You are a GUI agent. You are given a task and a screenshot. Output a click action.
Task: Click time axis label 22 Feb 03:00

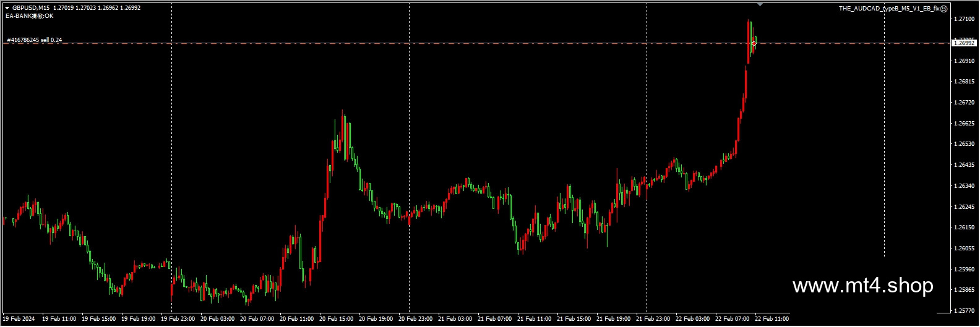[692, 320]
